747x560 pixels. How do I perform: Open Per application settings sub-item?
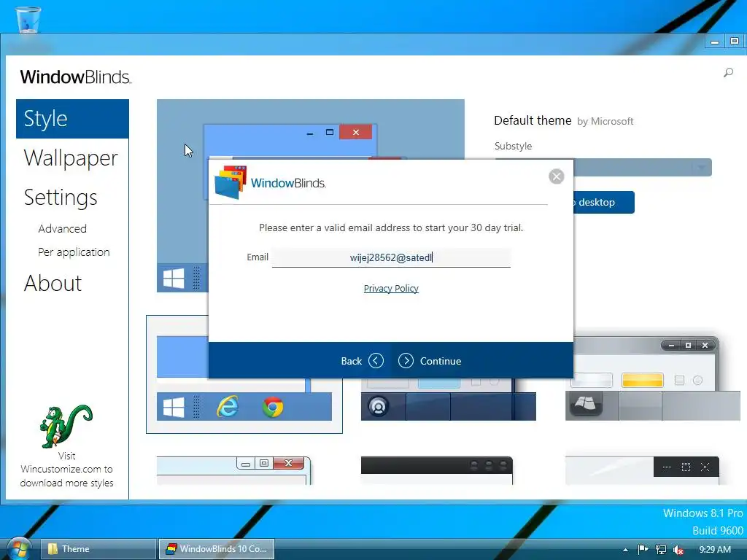pyautogui.click(x=74, y=252)
